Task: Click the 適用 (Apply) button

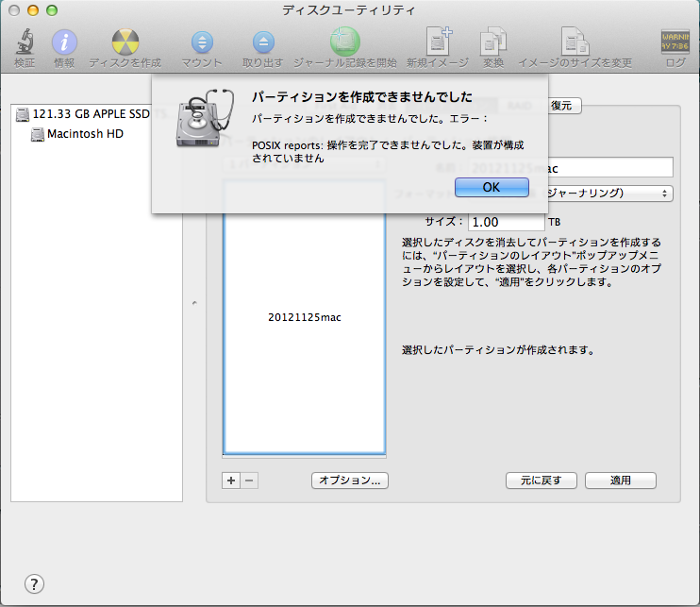Action: [x=620, y=481]
